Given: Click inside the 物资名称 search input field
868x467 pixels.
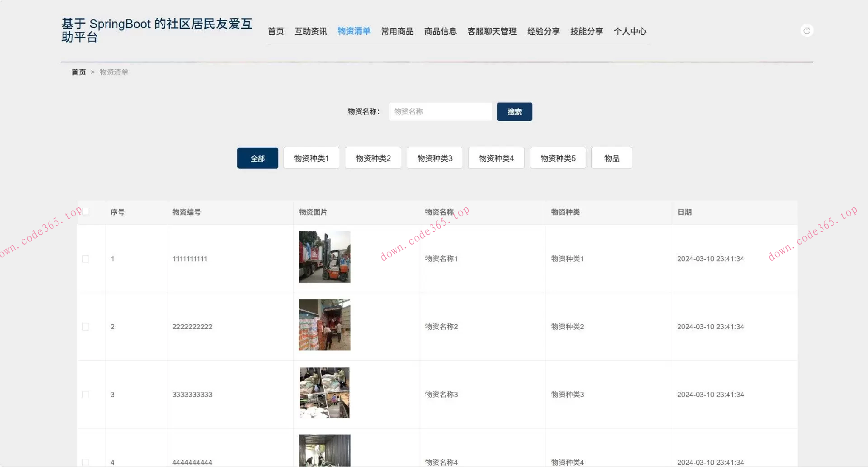Looking at the screenshot, I should click(440, 112).
